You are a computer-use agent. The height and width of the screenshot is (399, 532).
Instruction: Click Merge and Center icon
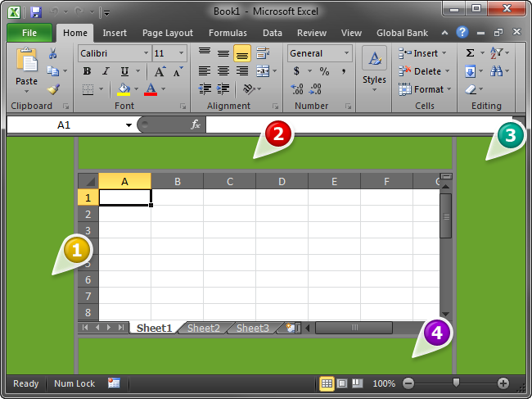(x=263, y=71)
